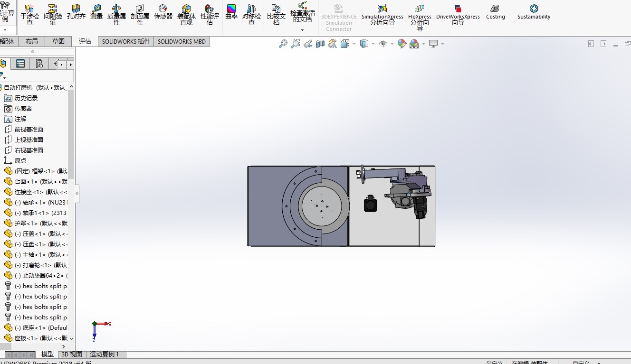Click Zoom to Fit in view toolbar
This screenshot has height=364, width=631.
pos(283,44)
